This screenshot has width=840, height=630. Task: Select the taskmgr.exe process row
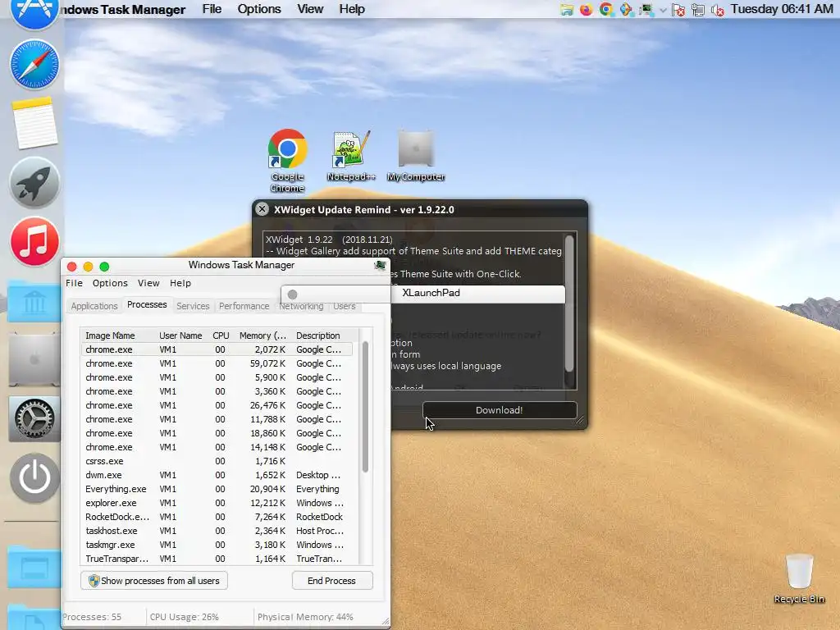click(217, 545)
